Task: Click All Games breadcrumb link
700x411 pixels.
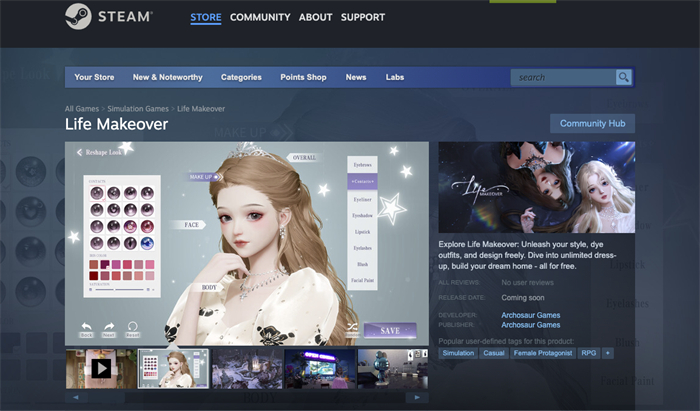Action: tap(82, 108)
